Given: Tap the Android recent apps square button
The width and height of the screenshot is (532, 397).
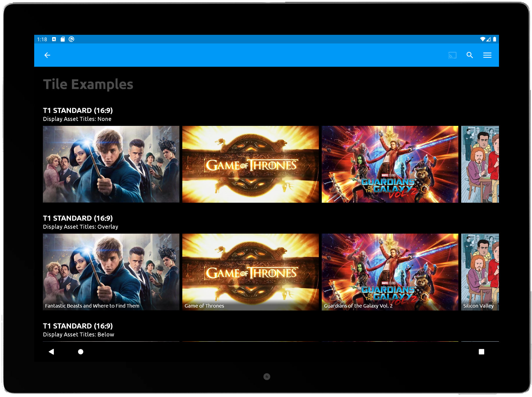Looking at the screenshot, I should [x=482, y=352].
